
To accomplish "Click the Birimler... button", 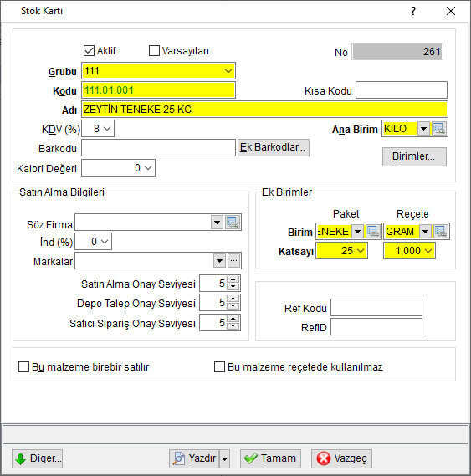I will (x=414, y=156).
